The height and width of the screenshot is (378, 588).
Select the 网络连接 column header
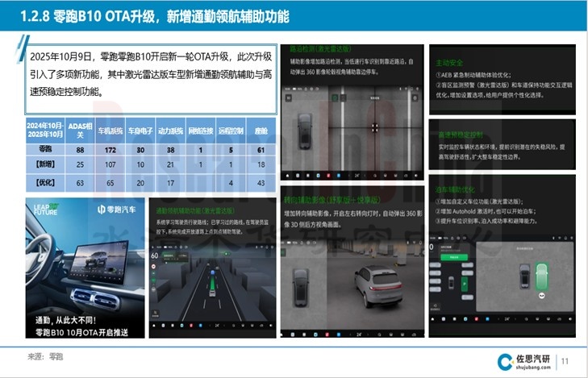click(201, 131)
